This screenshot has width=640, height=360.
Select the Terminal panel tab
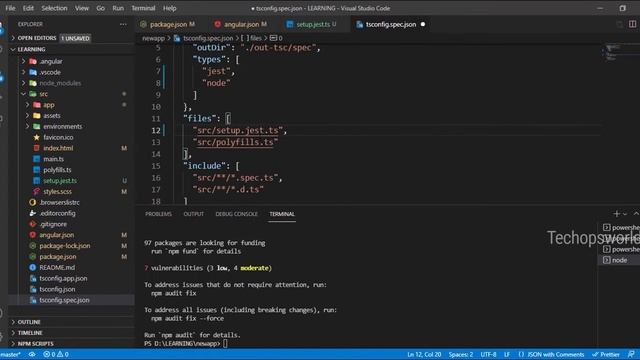282,214
